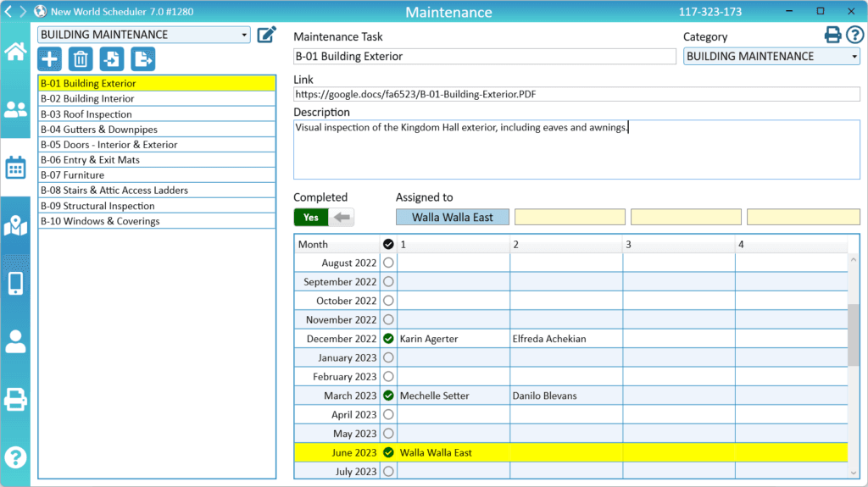
Task: Click the Walla Walla East assigned button
Action: (x=453, y=218)
